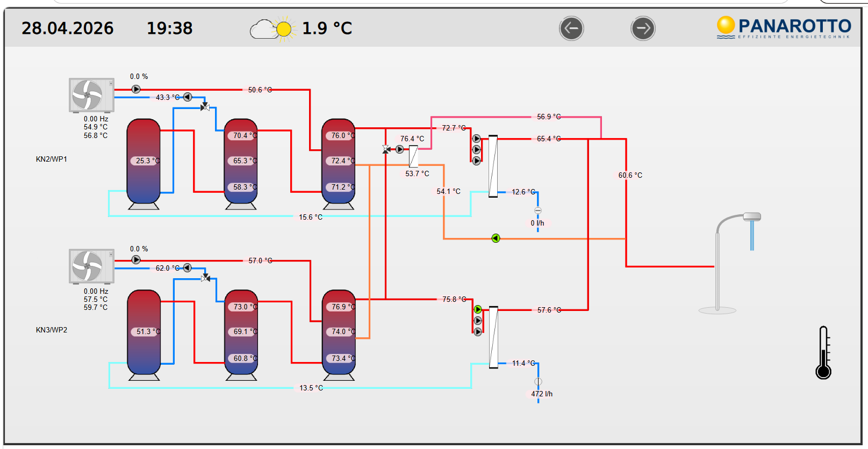Click the 65.4 °C exchanger outlet value

tap(549, 139)
